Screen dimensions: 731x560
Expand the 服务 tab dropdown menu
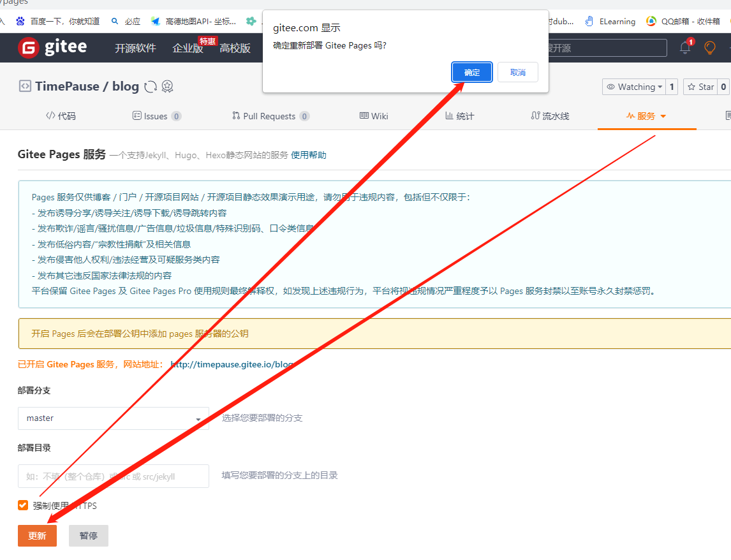[x=647, y=116]
